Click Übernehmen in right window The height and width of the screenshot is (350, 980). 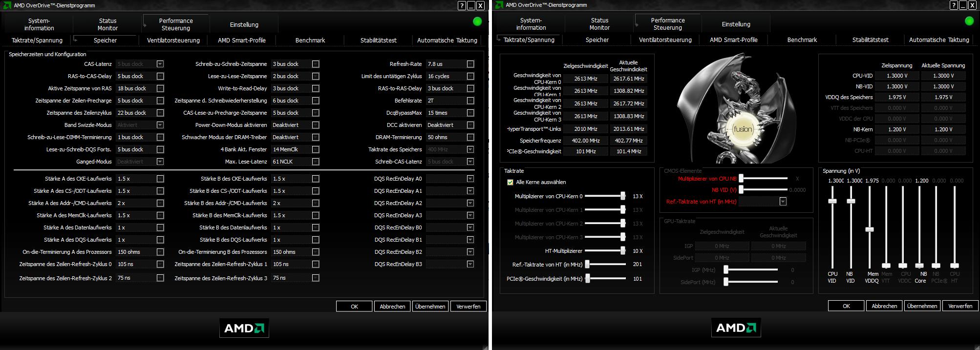pyautogui.click(x=922, y=306)
